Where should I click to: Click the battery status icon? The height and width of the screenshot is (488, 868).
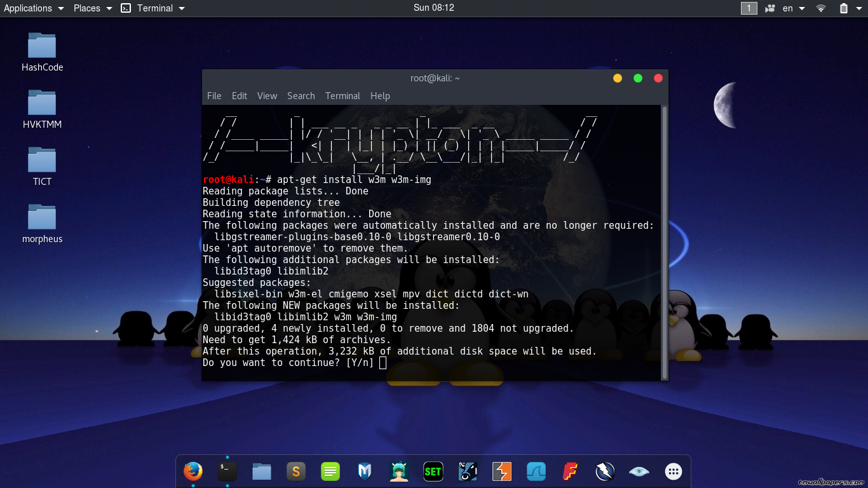point(844,8)
